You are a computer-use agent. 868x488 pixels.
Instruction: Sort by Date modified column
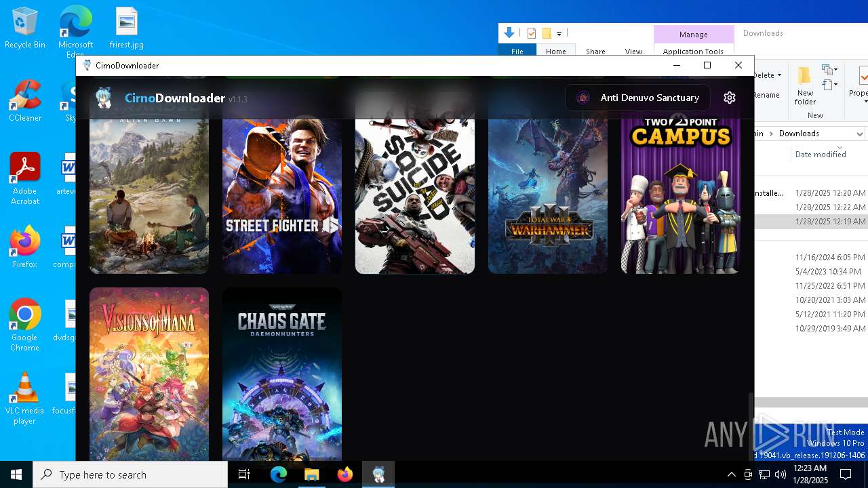pyautogui.click(x=821, y=155)
